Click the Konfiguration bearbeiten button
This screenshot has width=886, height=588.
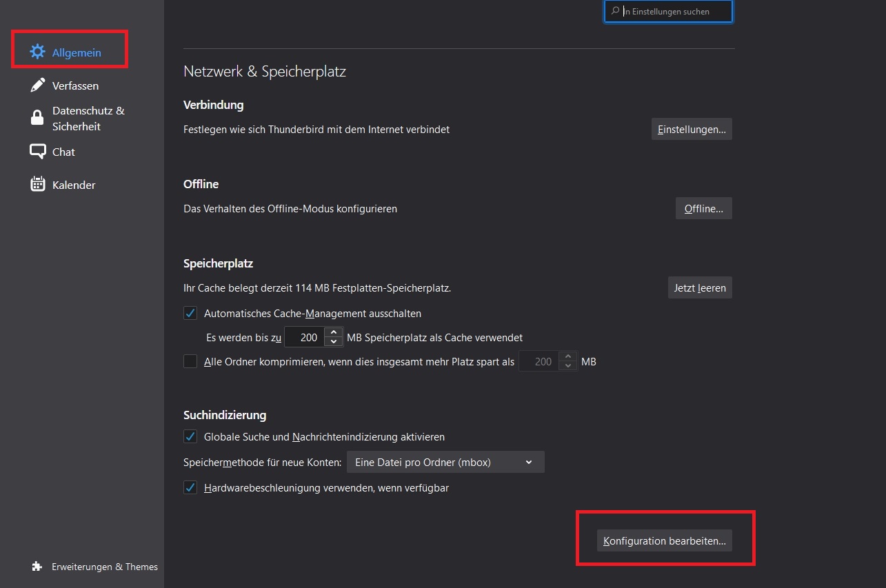click(664, 541)
